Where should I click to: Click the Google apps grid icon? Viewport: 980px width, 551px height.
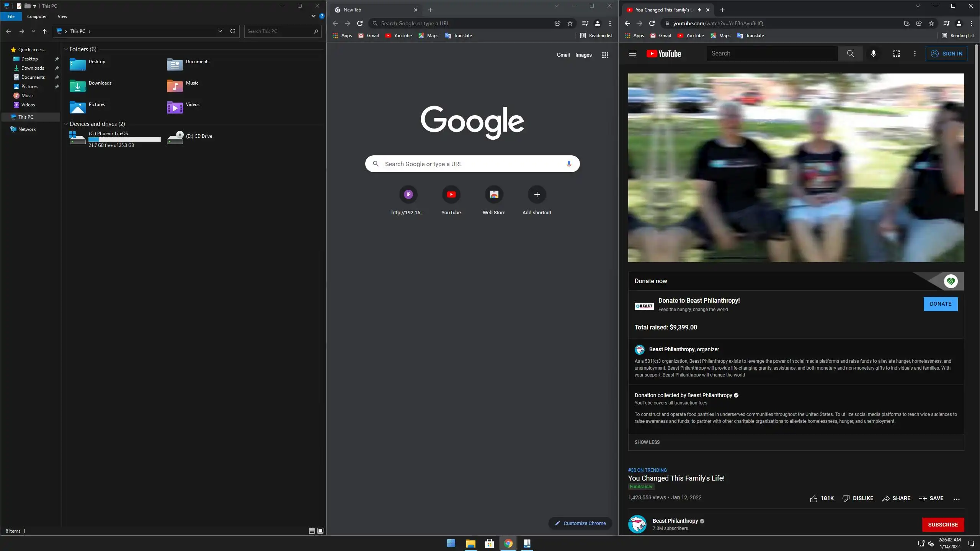(605, 55)
